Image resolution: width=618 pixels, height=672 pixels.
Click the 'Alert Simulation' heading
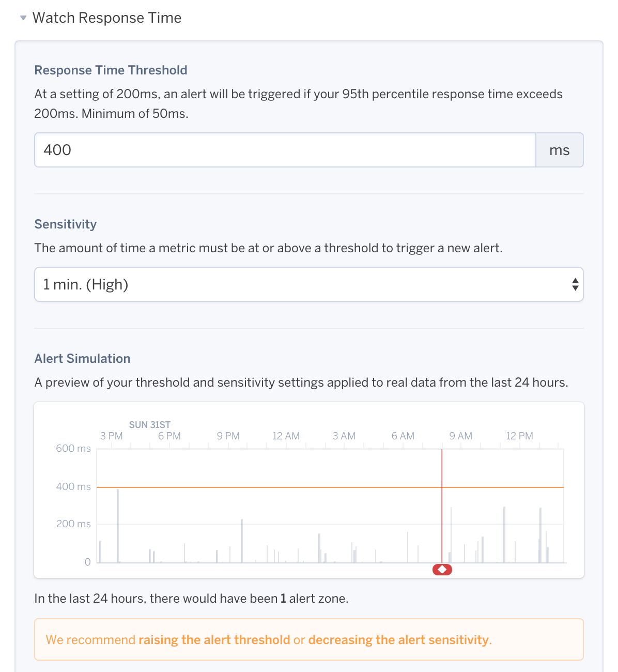tap(82, 359)
